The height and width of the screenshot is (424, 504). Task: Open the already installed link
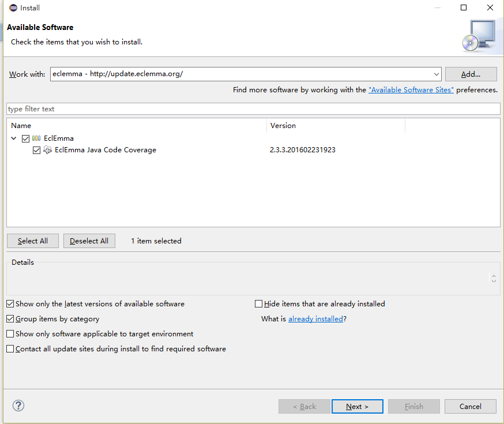pyautogui.click(x=315, y=319)
